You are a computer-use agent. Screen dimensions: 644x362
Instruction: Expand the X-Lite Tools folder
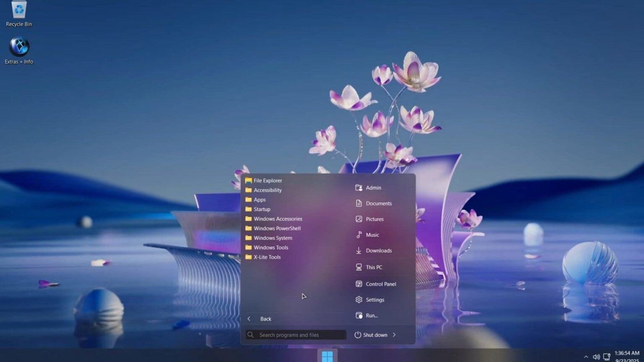point(267,257)
